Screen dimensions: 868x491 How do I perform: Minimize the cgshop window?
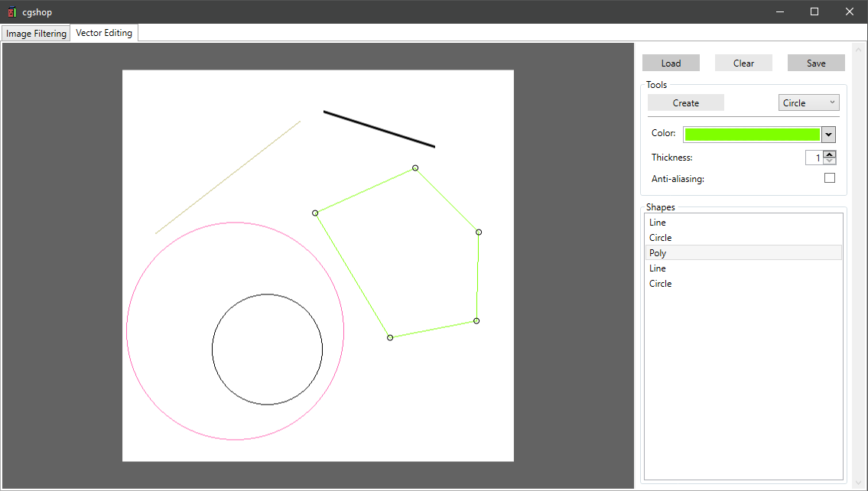point(780,11)
